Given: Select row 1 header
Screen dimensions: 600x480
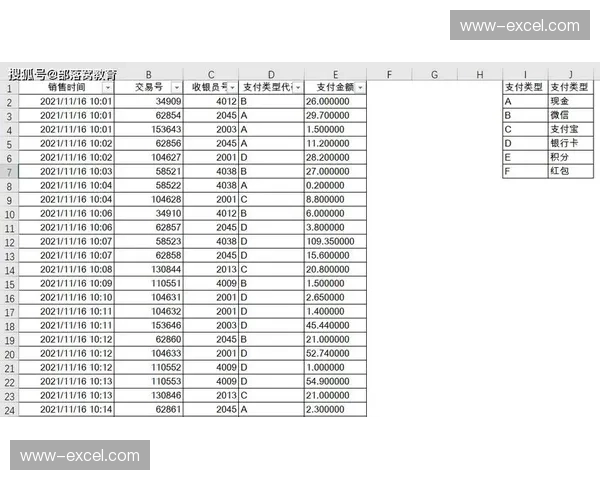Looking at the screenshot, I should (x=9, y=88).
